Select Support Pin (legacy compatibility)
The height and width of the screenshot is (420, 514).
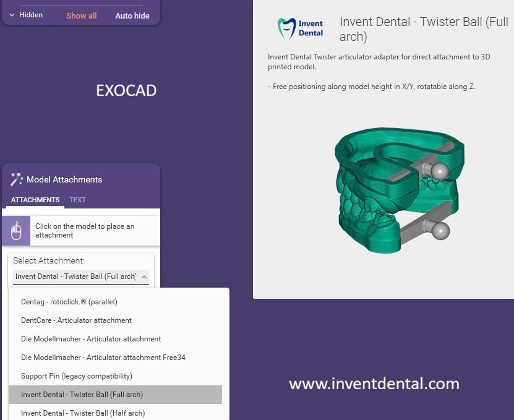(x=116, y=375)
